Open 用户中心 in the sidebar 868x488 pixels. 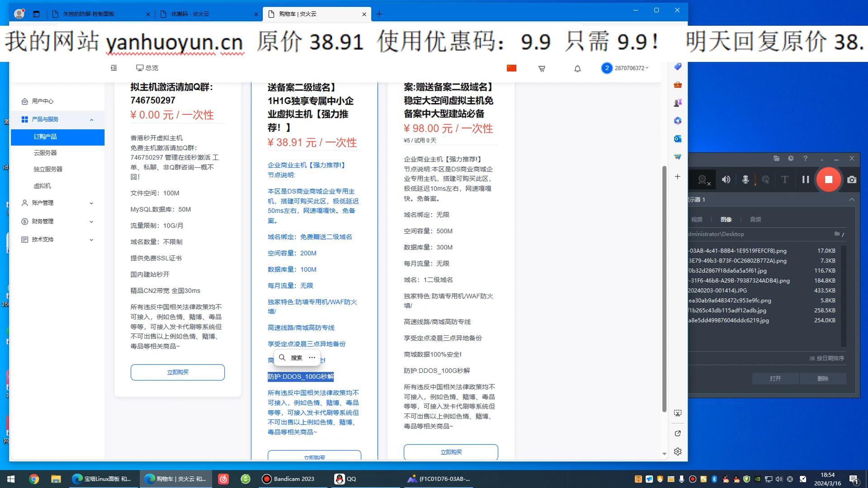pos(42,101)
